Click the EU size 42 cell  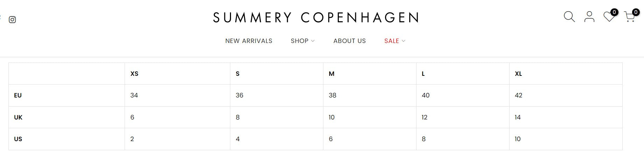click(x=519, y=95)
